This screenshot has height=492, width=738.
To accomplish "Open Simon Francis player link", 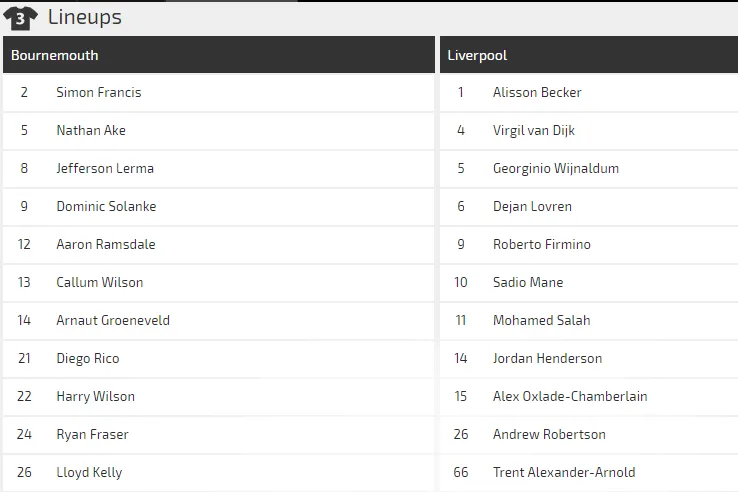I will pyautogui.click(x=99, y=92).
